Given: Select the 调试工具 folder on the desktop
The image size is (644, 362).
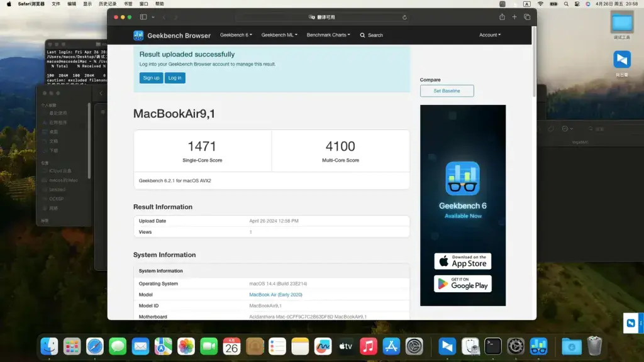Looking at the screenshot, I should [x=622, y=25].
